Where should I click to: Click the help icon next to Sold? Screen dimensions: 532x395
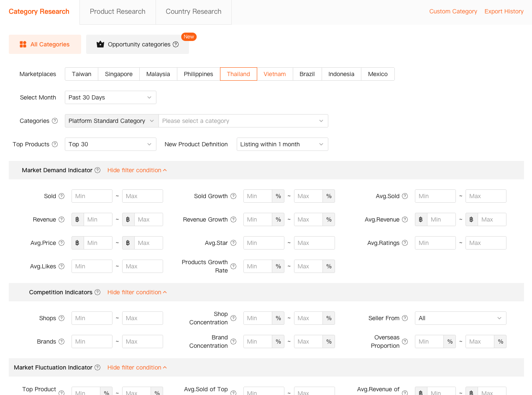tap(61, 196)
